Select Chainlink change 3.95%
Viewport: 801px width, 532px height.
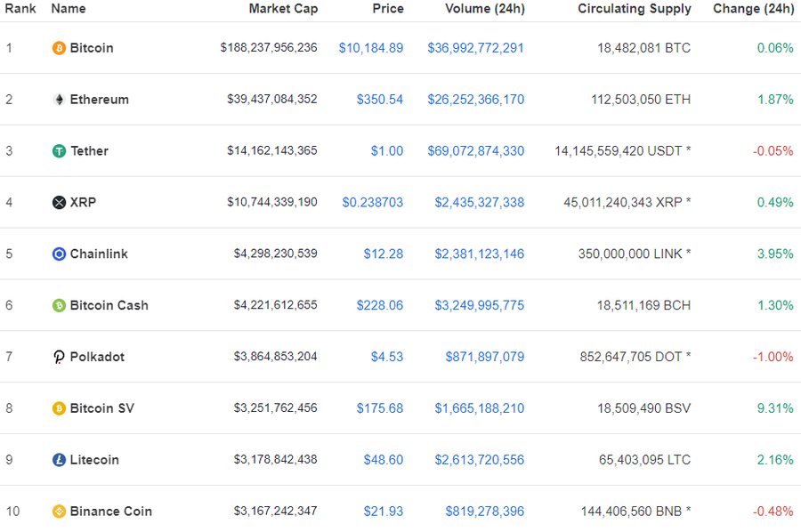pos(775,254)
